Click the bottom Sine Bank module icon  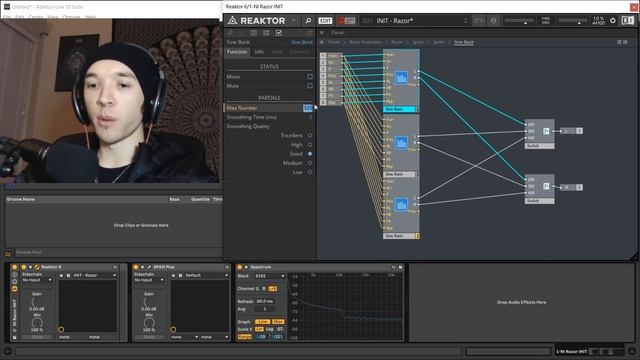[401, 204]
